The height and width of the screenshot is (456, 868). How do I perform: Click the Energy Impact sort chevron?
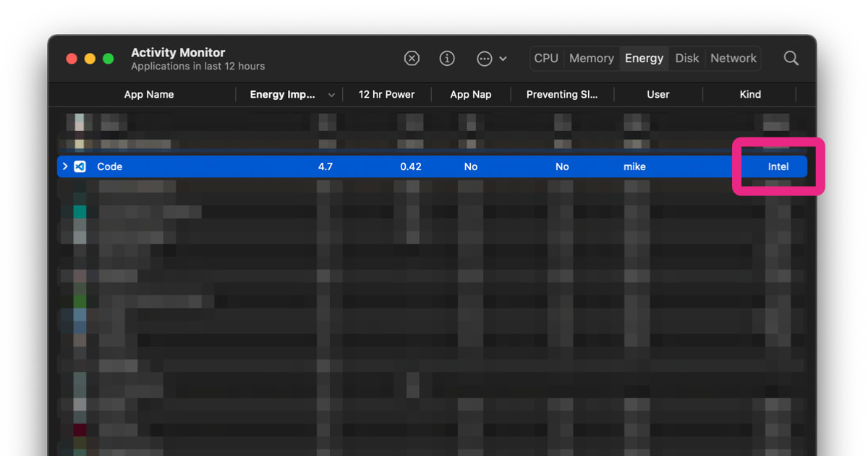[x=331, y=94]
